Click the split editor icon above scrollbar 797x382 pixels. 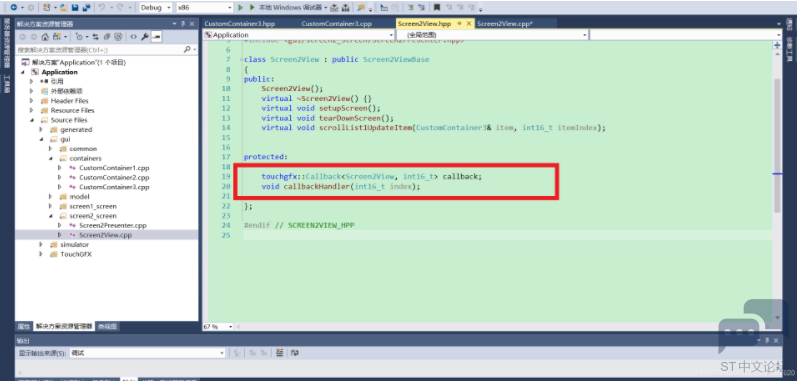coord(777,45)
